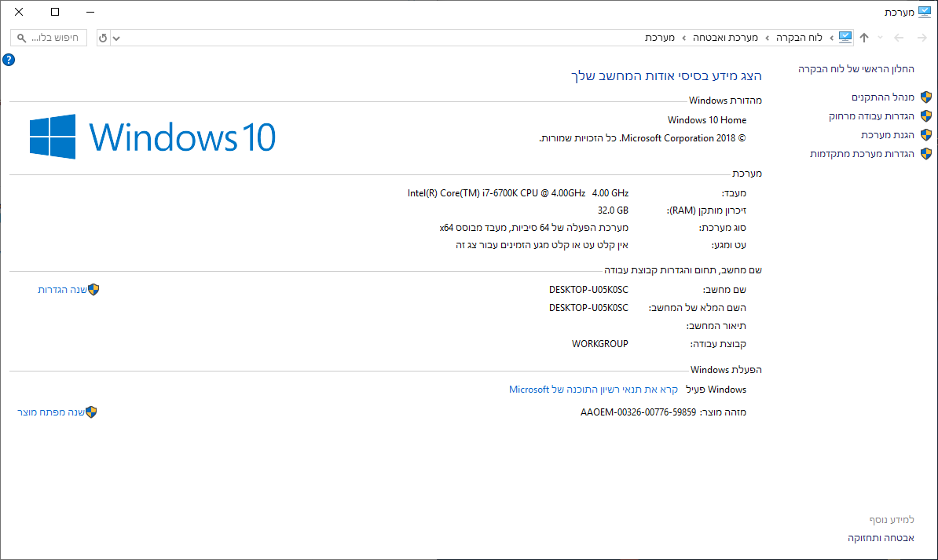Viewport: 938px width, 560px height.
Task: Click the Windows 10 logo
Action: [152, 137]
